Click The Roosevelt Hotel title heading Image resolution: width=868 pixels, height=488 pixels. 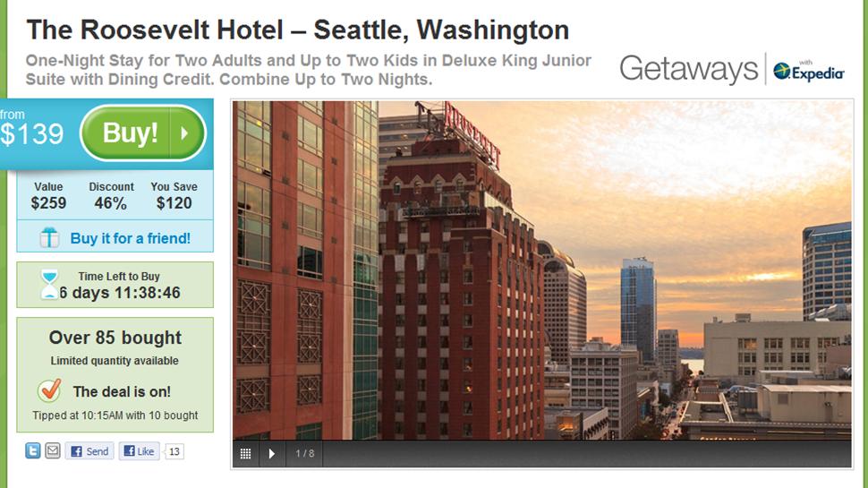click(x=298, y=30)
